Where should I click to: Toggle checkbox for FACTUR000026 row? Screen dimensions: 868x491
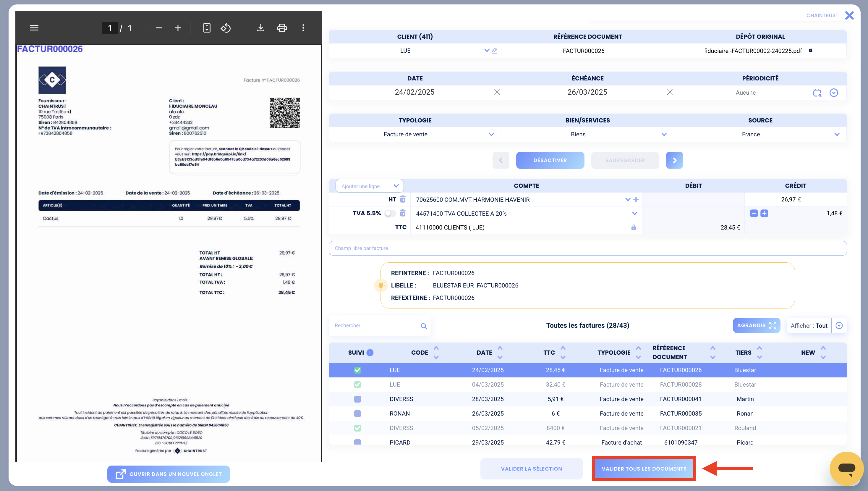357,370
